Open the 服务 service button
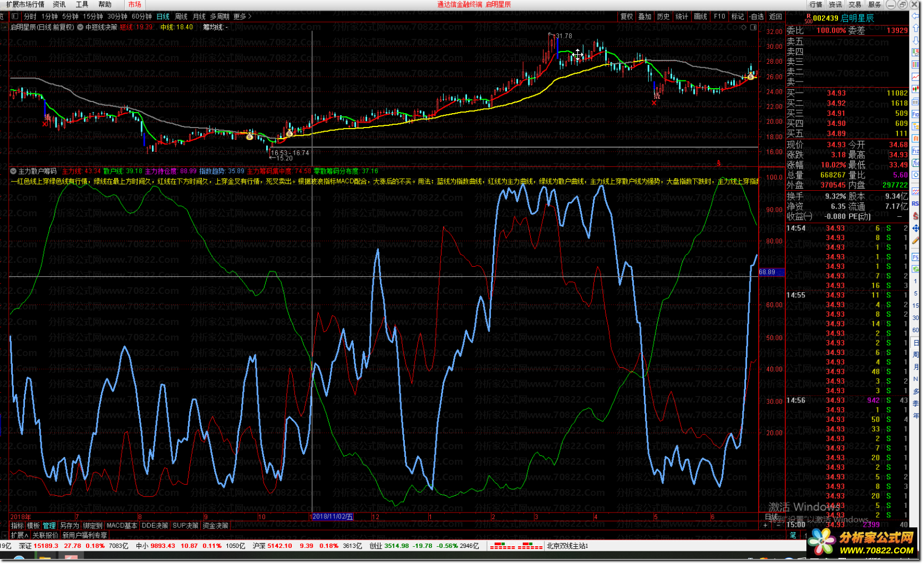 (875, 4)
